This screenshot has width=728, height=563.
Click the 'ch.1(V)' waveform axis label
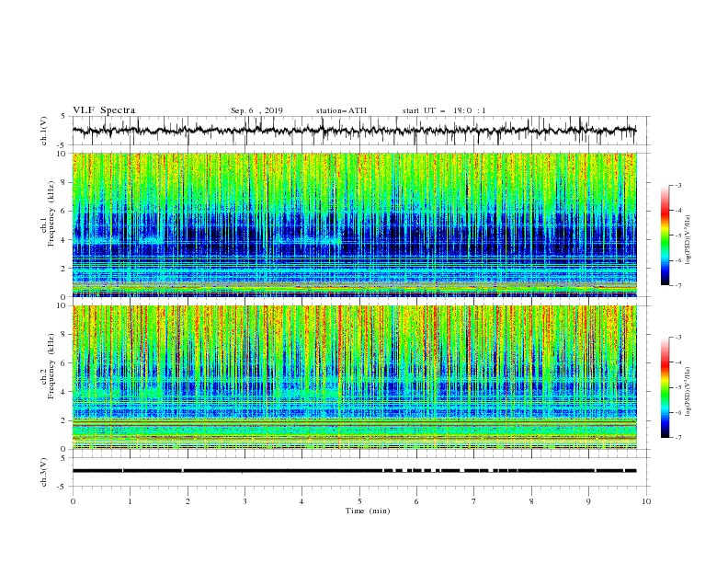pyautogui.click(x=44, y=131)
